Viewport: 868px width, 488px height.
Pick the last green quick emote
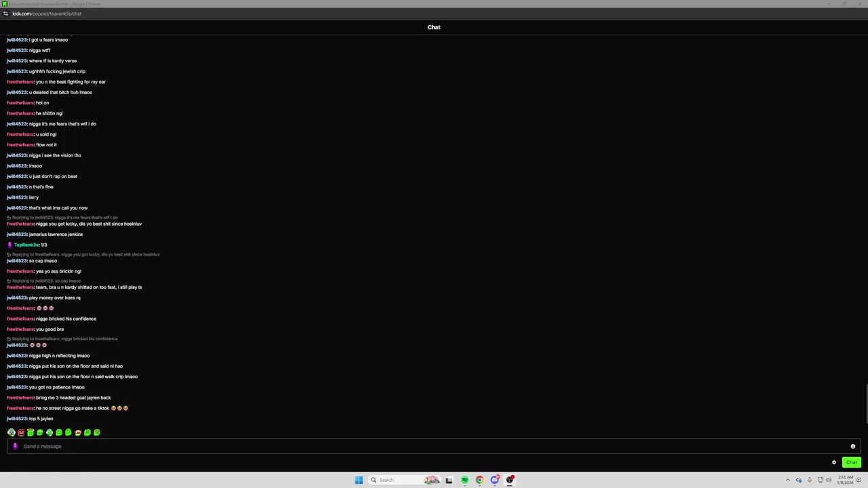(x=97, y=432)
